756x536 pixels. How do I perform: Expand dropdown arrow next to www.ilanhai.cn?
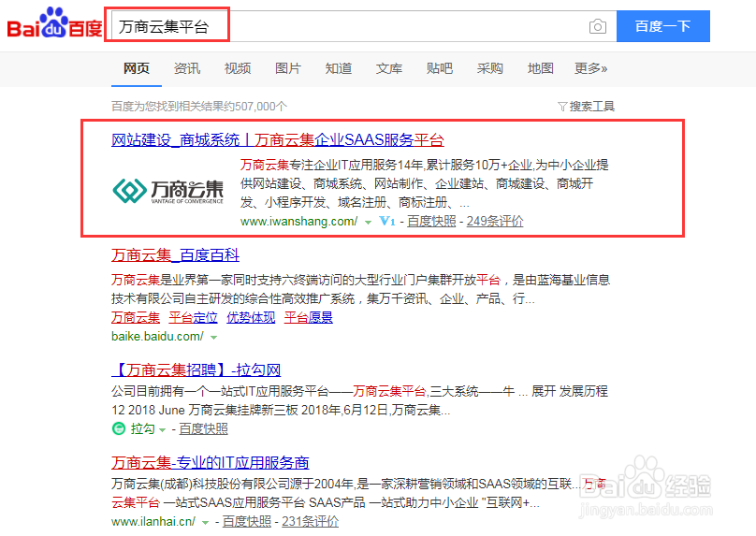[206, 523]
